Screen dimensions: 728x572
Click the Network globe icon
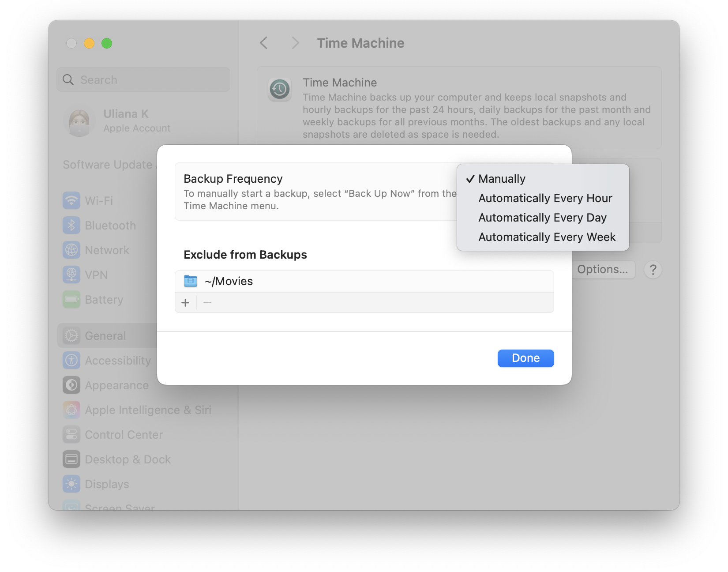click(x=71, y=250)
